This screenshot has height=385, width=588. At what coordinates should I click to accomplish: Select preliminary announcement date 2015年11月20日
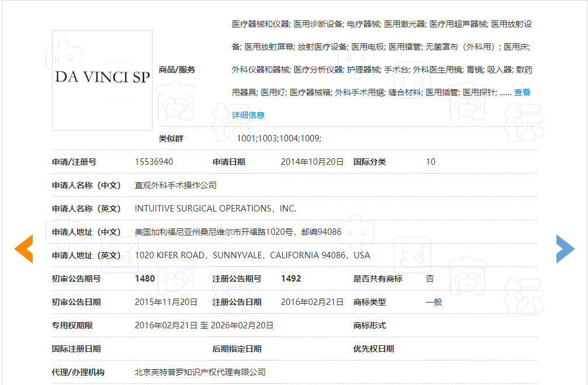coord(166,302)
